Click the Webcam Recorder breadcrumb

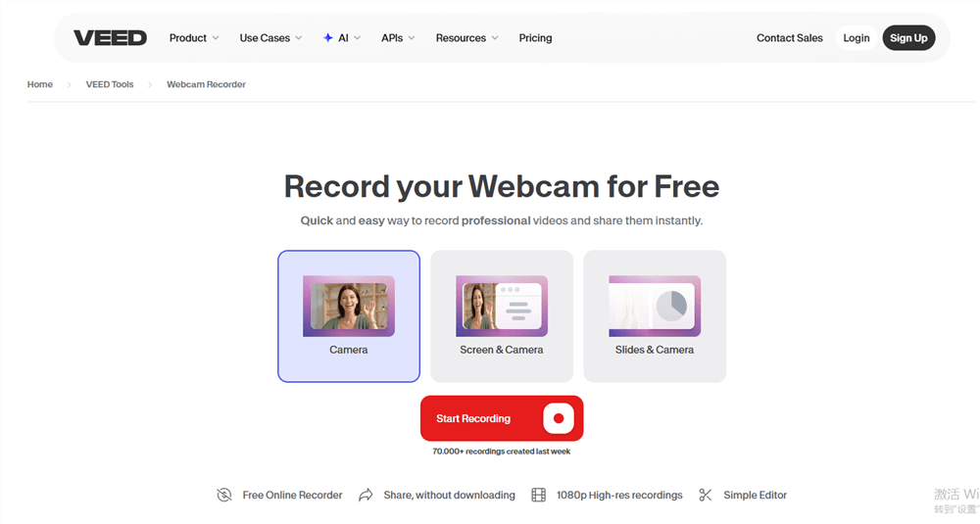206,84
